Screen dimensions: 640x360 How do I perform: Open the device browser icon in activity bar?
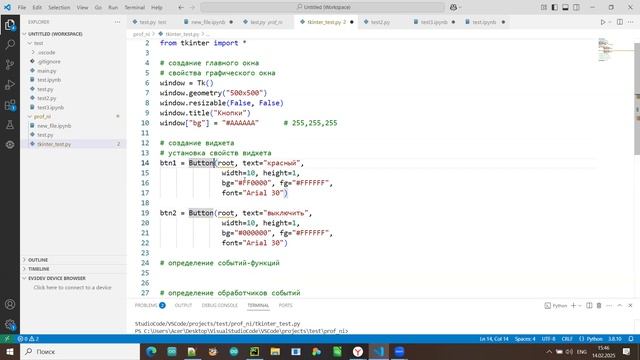[x=10, y=144]
